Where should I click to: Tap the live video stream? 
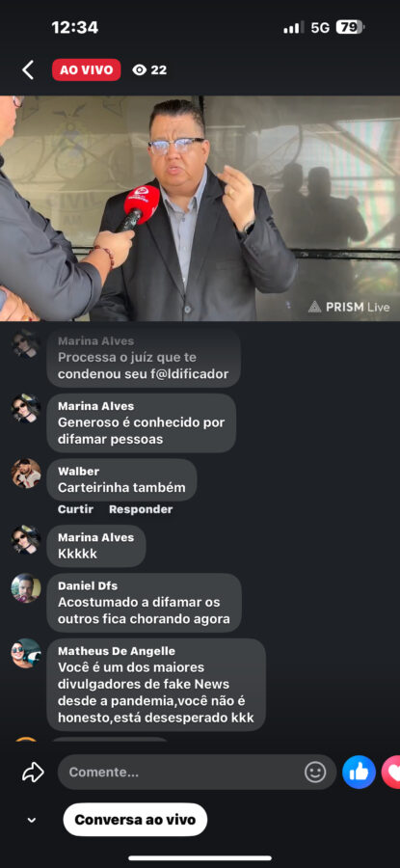[x=200, y=208]
